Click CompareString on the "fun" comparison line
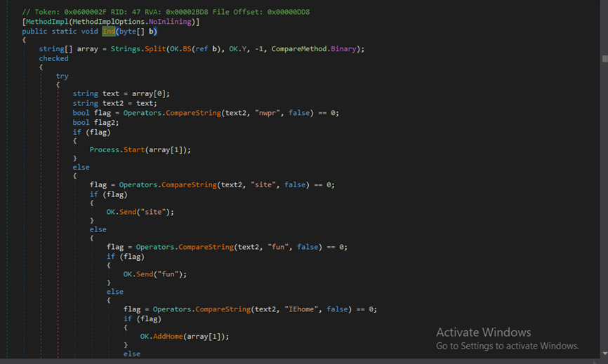Viewport: 608px width, 364px height. tap(206, 247)
